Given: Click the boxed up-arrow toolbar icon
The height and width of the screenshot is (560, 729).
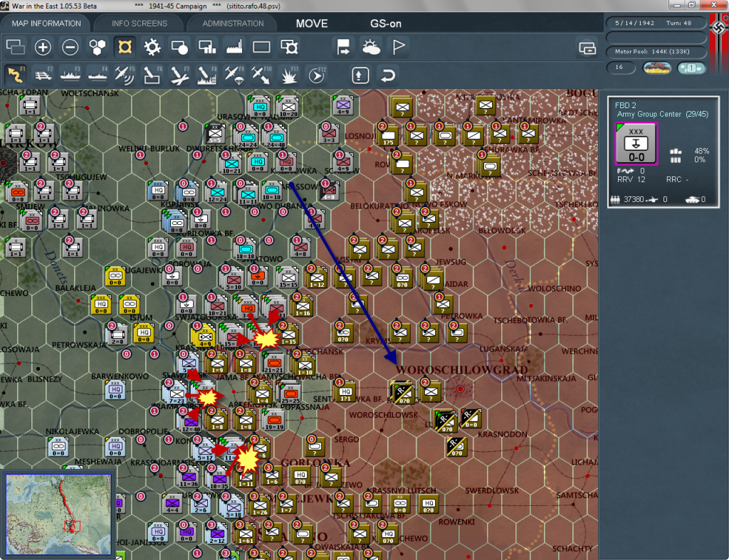Looking at the screenshot, I should 360,75.
